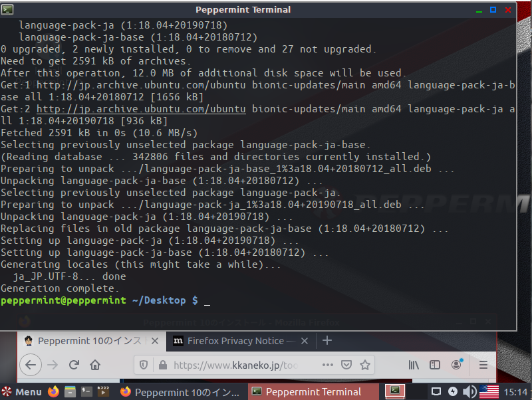This screenshot has height=400, width=532.
Task: Switch to Peppermint 10 tab in Firefox
Action: click(91, 341)
